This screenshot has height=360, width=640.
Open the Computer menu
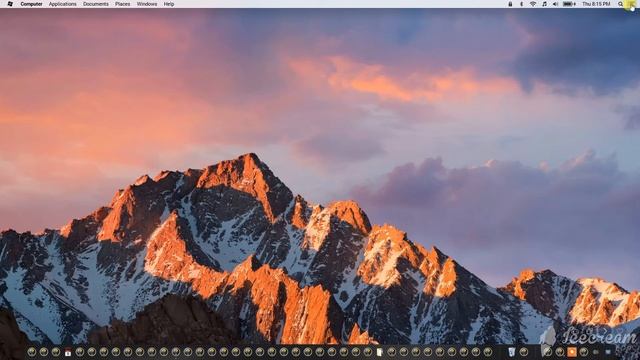[31, 4]
